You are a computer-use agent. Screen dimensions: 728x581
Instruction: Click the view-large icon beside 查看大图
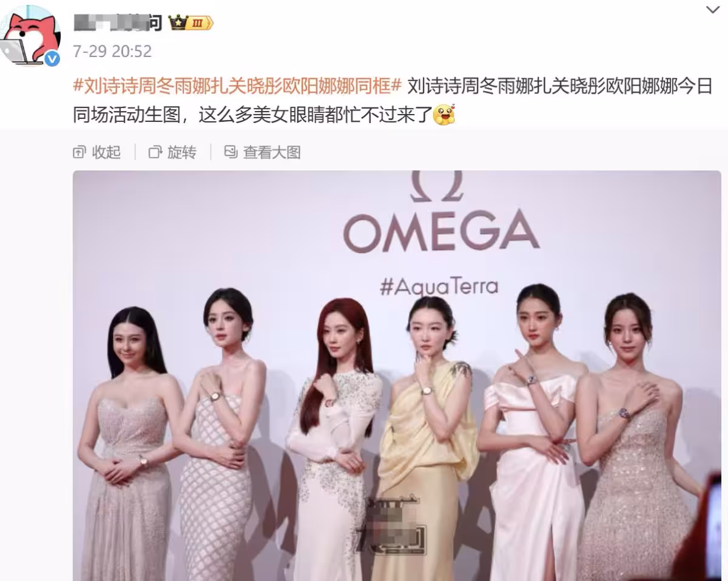231,152
